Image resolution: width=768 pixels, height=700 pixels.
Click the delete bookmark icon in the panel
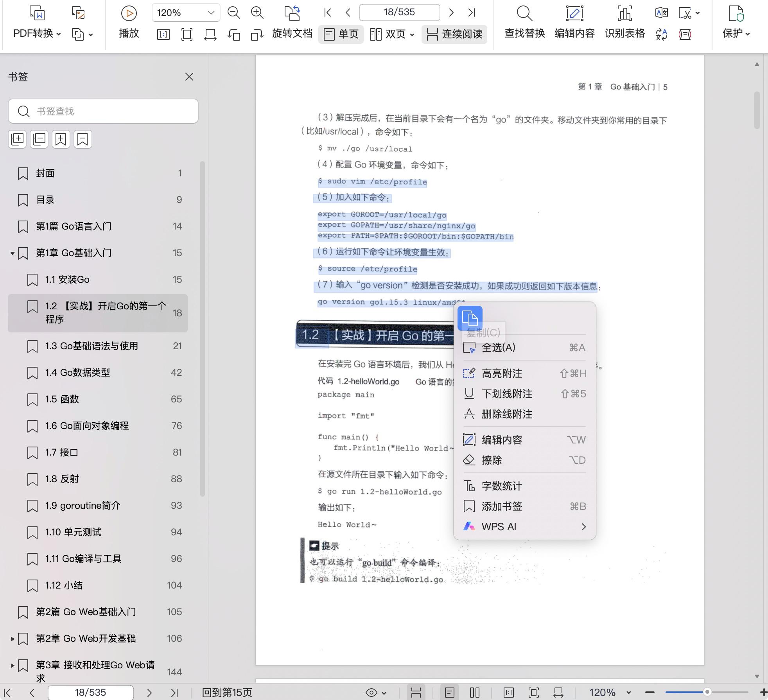[x=83, y=139]
